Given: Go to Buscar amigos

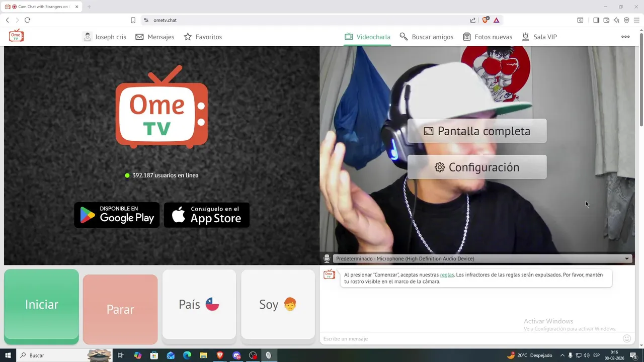Looking at the screenshot, I should pyautogui.click(x=426, y=37).
